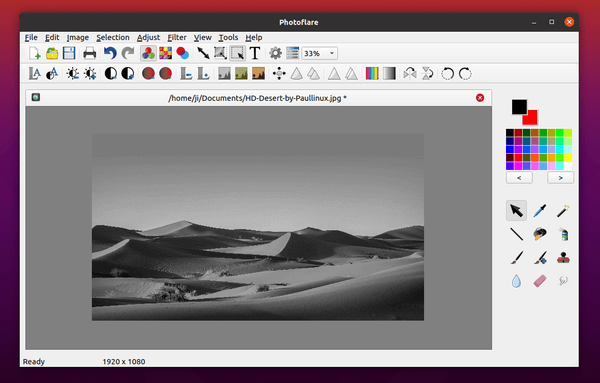Go to next palette with the > button
This screenshot has width=600, height=383.
pyautogui.click(x=560, y=178)
